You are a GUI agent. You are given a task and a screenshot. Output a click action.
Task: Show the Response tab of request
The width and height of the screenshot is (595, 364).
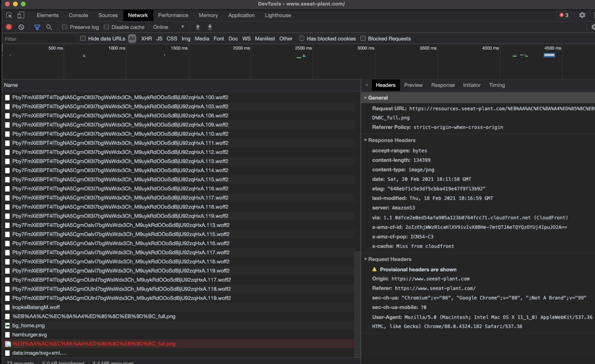[443, 85]
